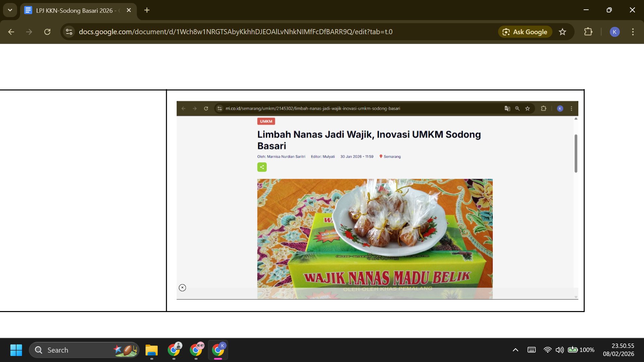The width and height of the screenshot is (644, 362).
Task: Open File Explorer from the taskbar
Action: point(151,350)
